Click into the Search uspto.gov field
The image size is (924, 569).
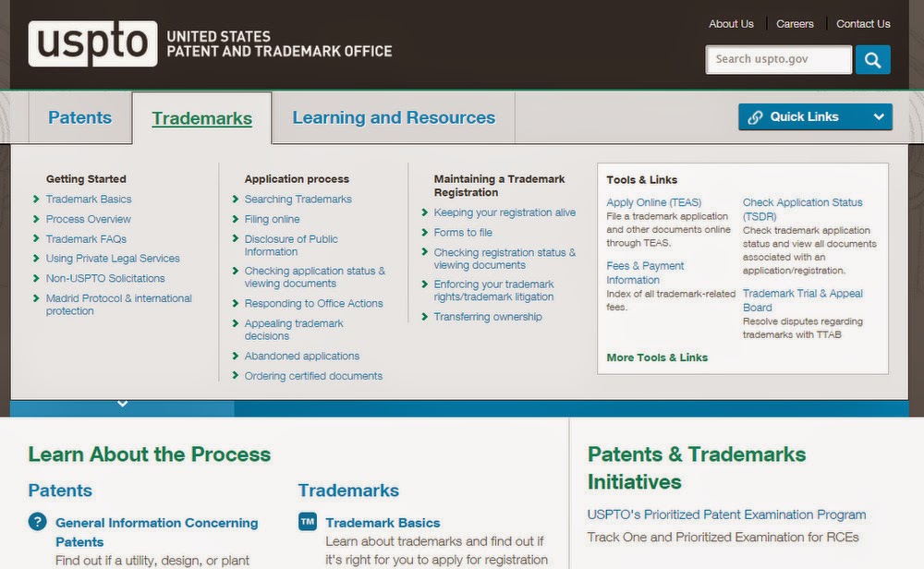tap(778, 59)
